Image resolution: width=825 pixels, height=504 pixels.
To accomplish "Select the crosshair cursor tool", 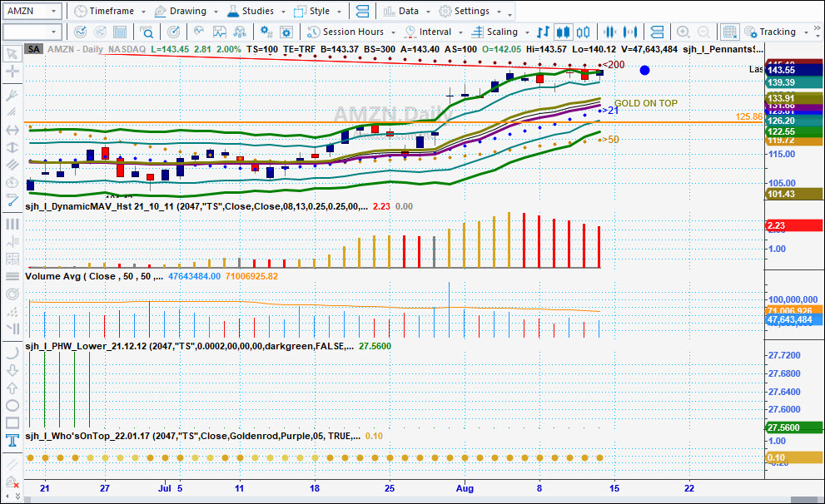I will (12, 71).
